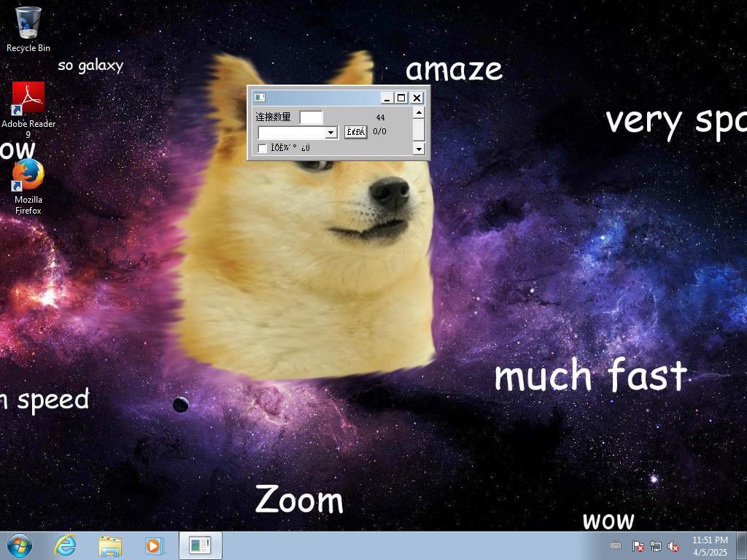Click the value 44 in the dialog
Viewport: 747px width, 560px height.
pyautogui.click(x=380, y=117)
